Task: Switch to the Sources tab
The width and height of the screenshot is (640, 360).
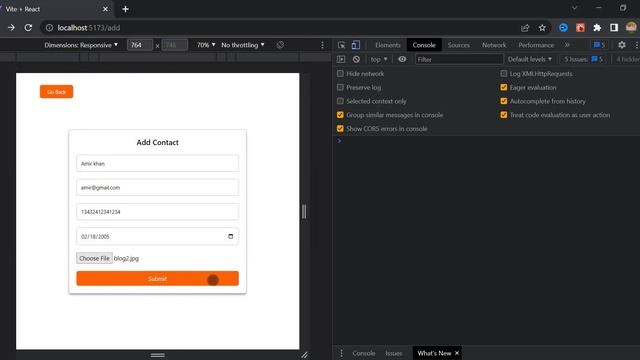Action: click(x=458, y=45)
